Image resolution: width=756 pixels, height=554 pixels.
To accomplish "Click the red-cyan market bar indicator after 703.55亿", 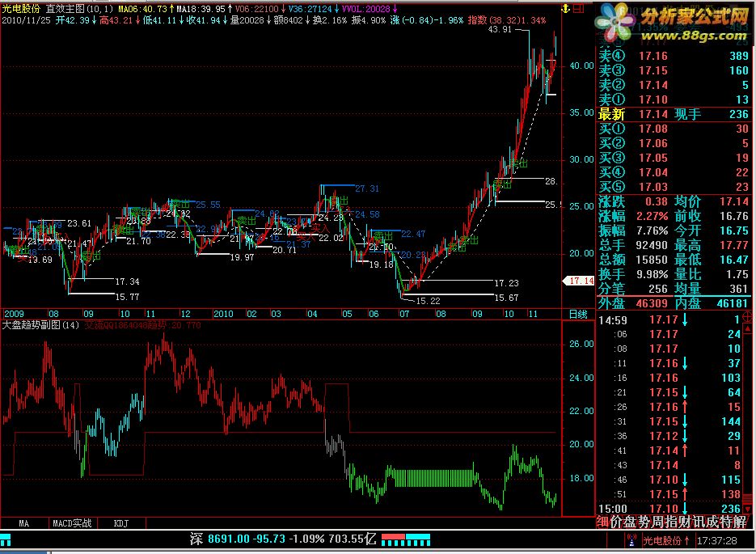I will coord(405,539).
